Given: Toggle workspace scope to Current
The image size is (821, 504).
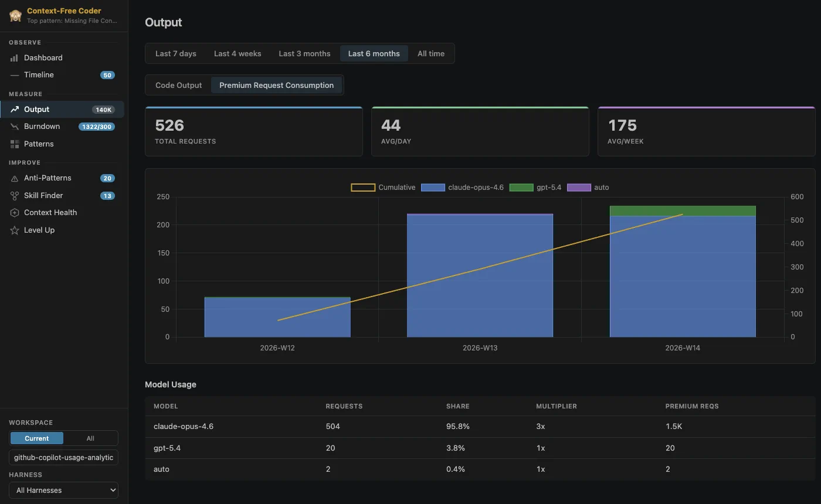Looking at the screenshot, I should [37, 438].
